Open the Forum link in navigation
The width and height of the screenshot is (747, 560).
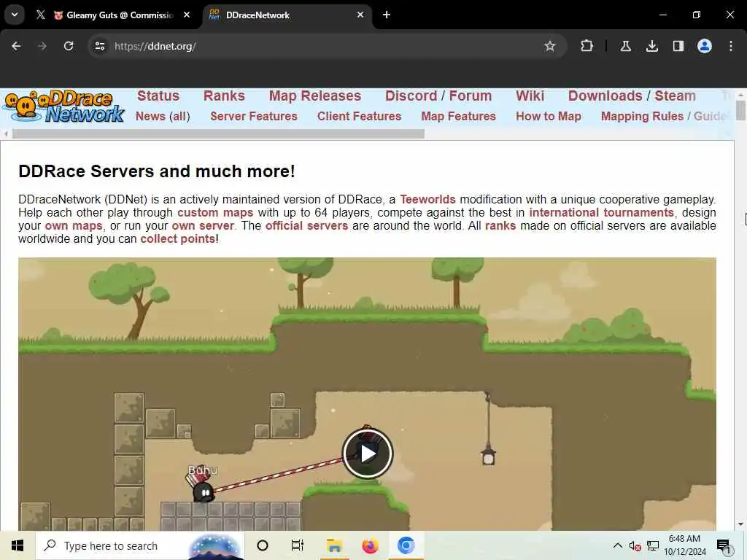point(471,96)
